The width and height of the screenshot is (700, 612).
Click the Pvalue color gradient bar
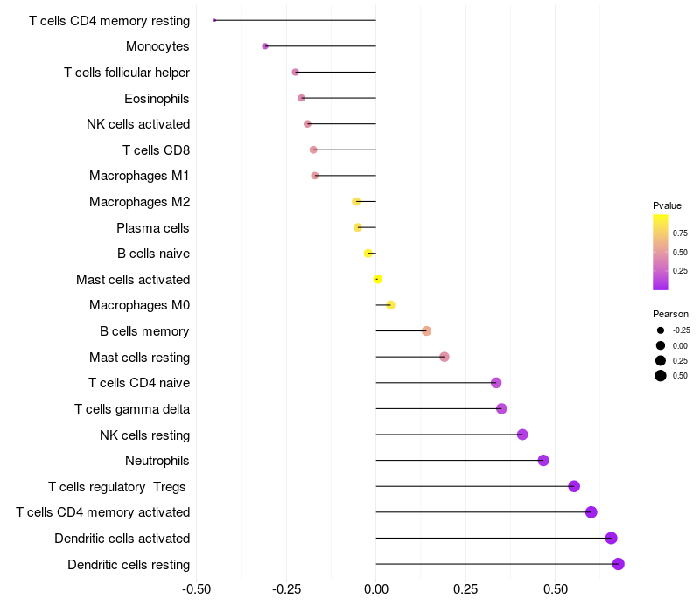661,252
